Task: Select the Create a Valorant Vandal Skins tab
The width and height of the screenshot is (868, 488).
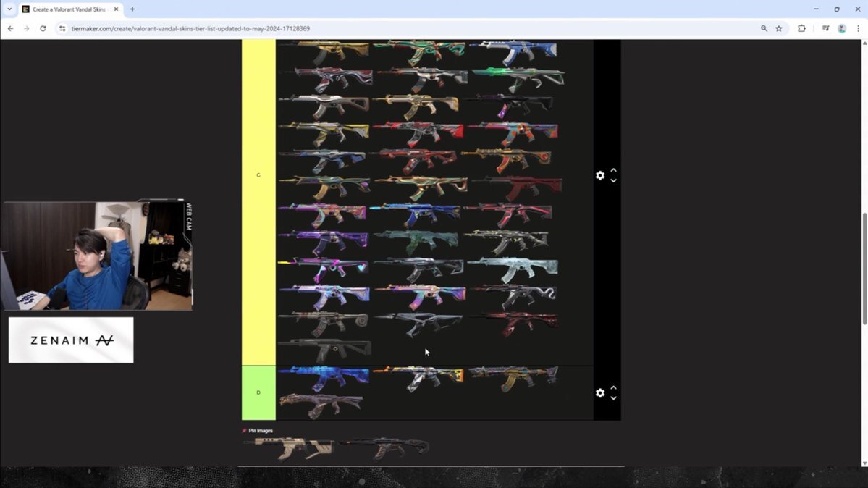Action: click(x=69, y=9)
